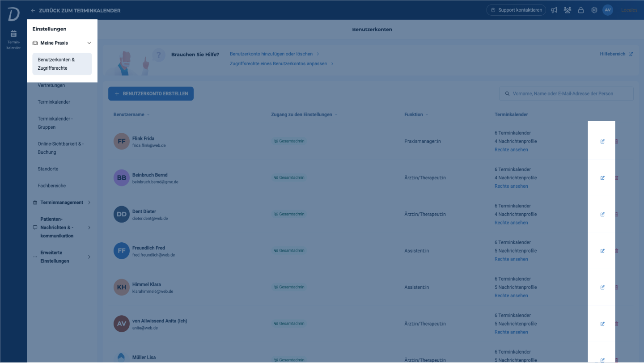
Task: Click the lock icon in header
Action: [581, 10]
